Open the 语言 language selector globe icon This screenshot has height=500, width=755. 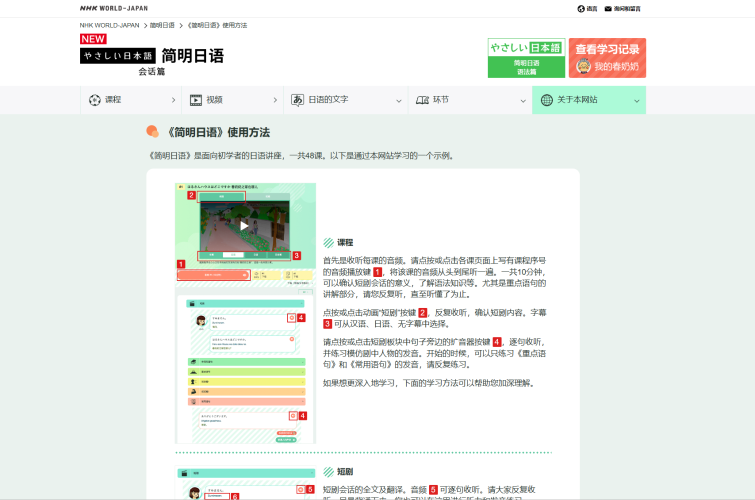click(x=581, y=9)
